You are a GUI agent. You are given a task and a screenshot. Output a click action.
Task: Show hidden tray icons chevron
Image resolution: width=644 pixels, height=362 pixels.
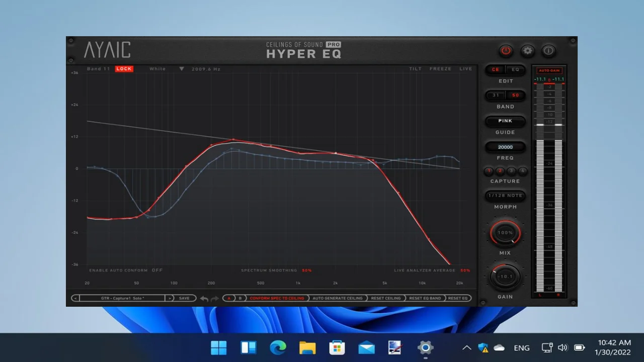point(467,347)
